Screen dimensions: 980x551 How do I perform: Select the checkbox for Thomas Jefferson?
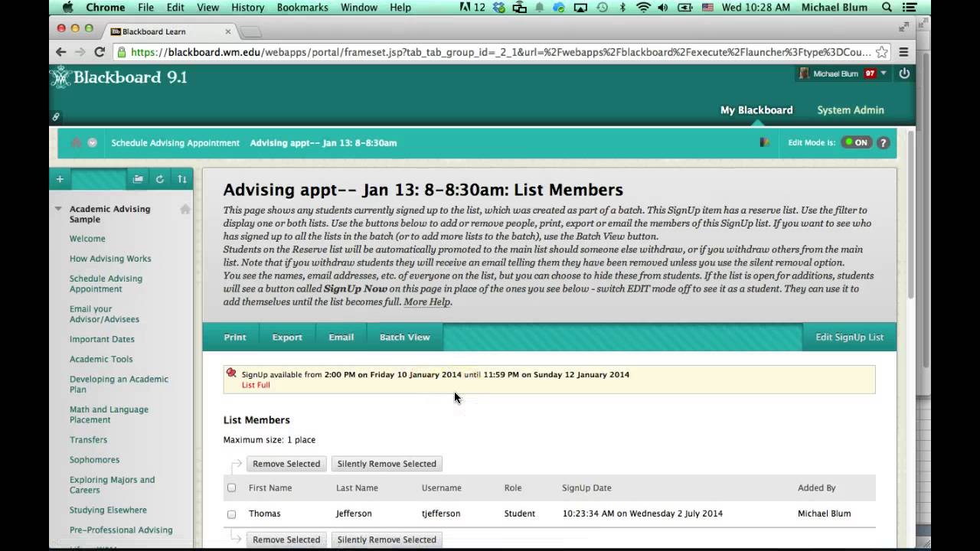click(231, 514)
